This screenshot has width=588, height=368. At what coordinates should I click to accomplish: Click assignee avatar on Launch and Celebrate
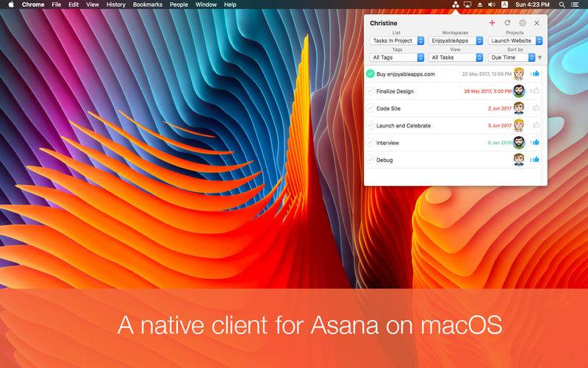[519, 125]
